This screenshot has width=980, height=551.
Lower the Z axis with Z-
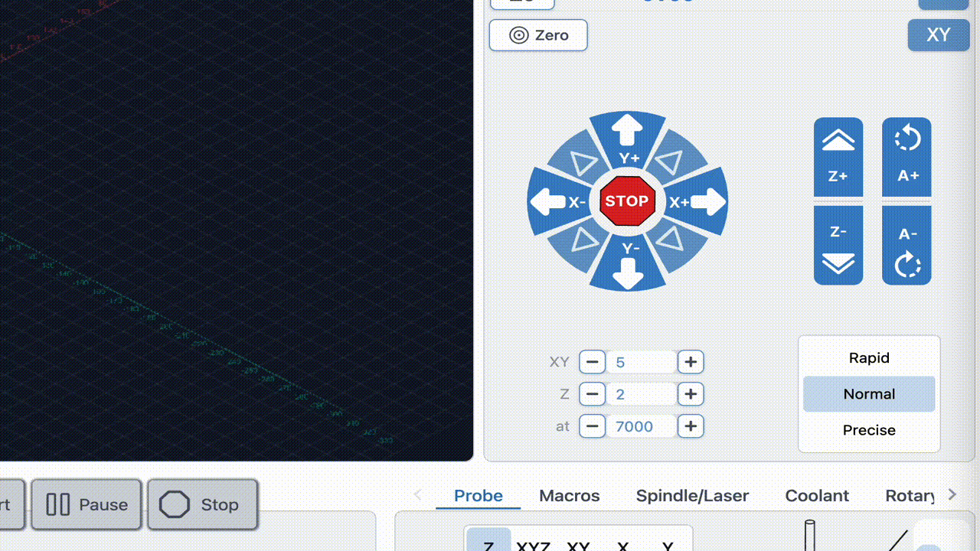[838, 246]
